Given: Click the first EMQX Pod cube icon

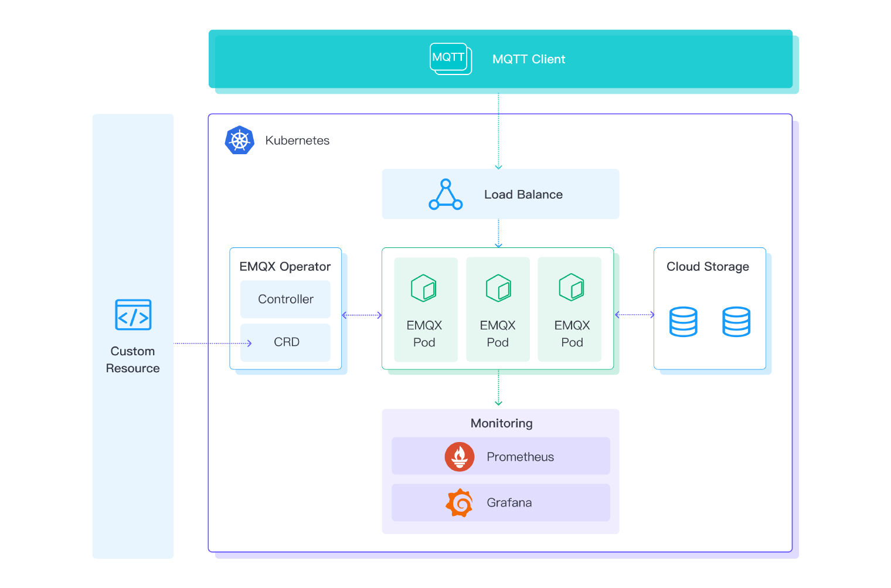Looking at the screenshot, I should coord(424,288).
